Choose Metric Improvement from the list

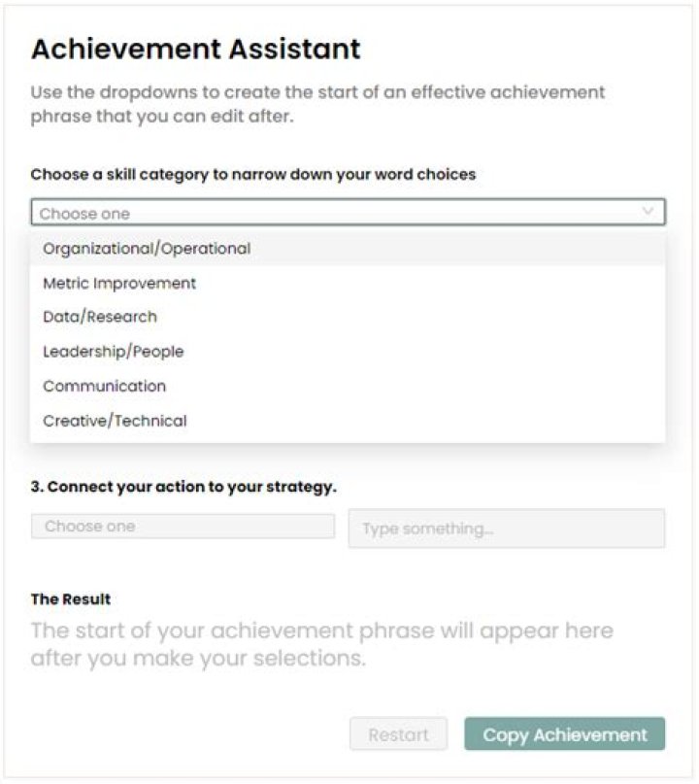pos(119,284)
